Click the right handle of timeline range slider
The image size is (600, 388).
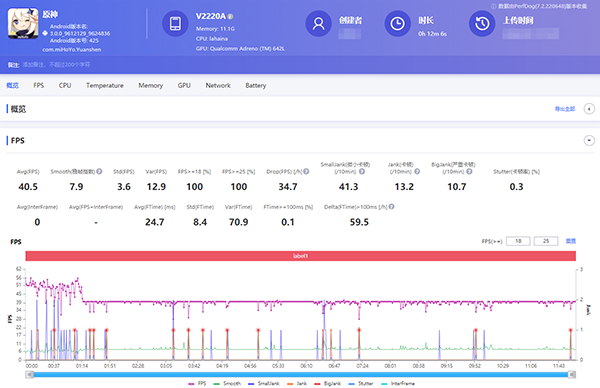[x=572, y=375]
